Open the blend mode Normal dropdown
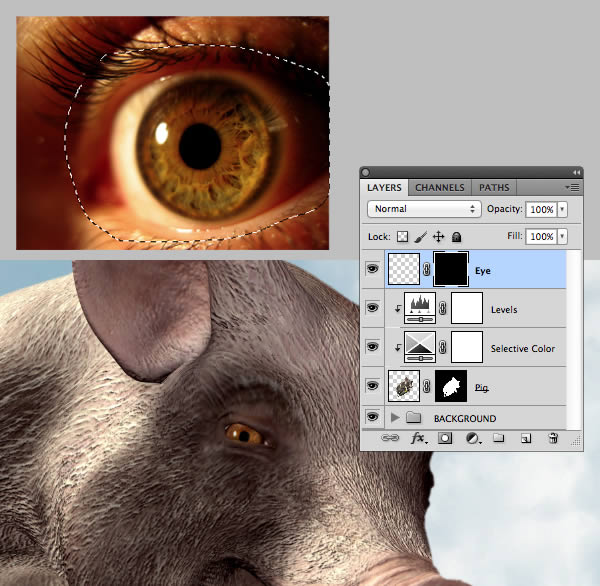Image resolution: width=600 pixels, height=586 pixels. pyautogui.click(x=424, y=209)
